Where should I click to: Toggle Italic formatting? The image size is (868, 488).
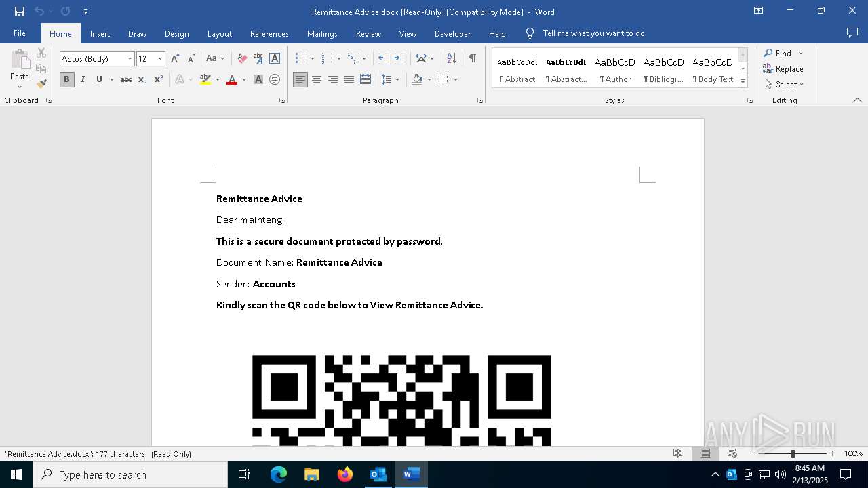pyautogui.click(x=83, y=79)
